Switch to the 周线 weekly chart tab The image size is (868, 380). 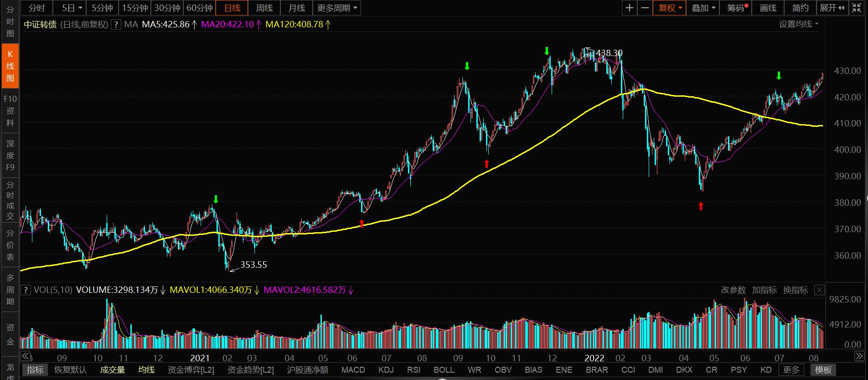coord(264,8)
